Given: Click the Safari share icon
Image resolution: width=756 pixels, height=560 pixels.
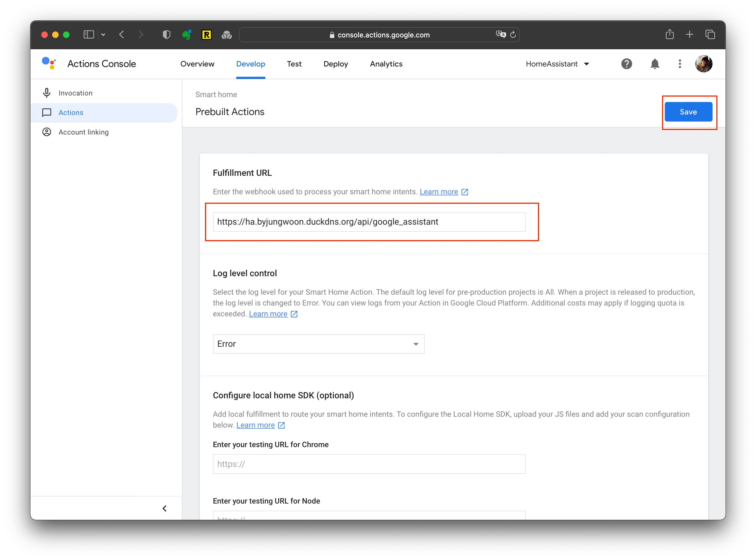Looking at the screenshot, I should [669, 34].
